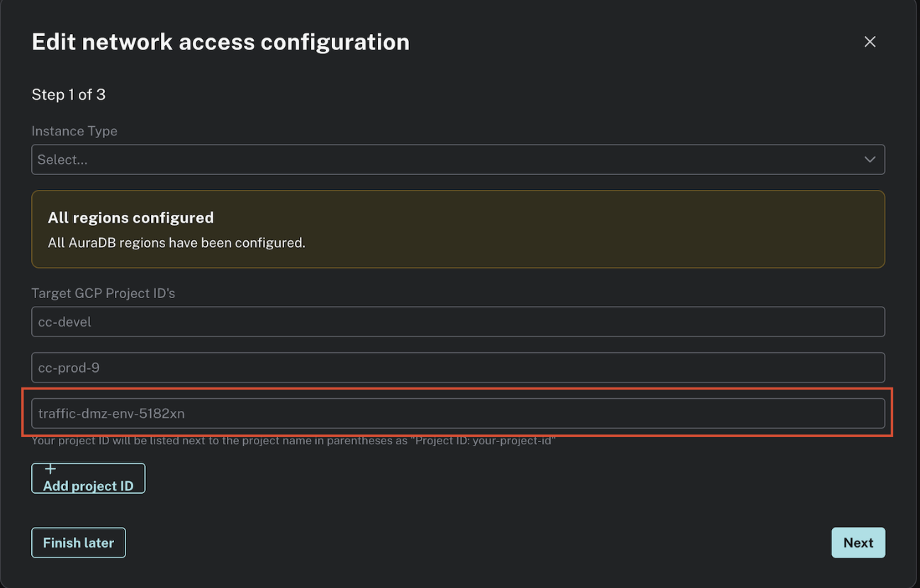Click the project ID helper text below inputs
Viewport: 920px width, 588px height.
[293, 440]
